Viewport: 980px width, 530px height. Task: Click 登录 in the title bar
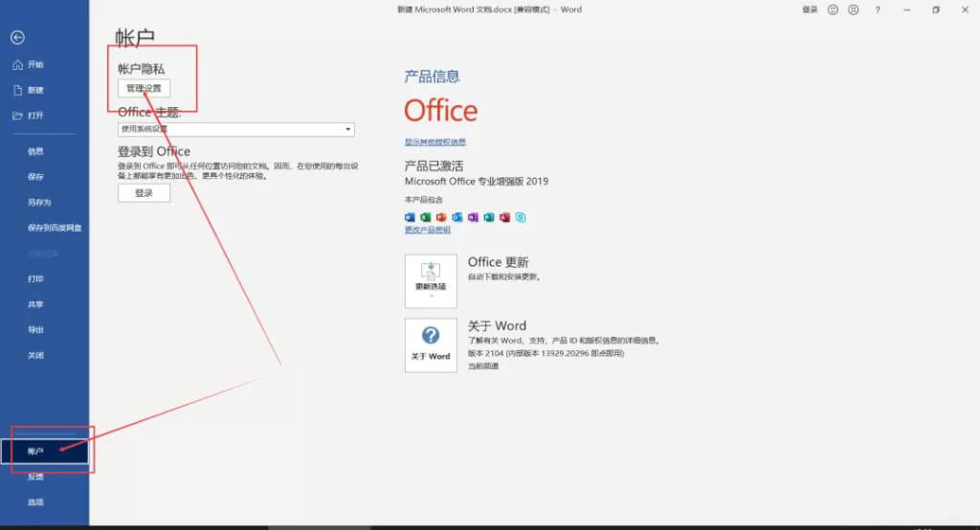point(810,10)
